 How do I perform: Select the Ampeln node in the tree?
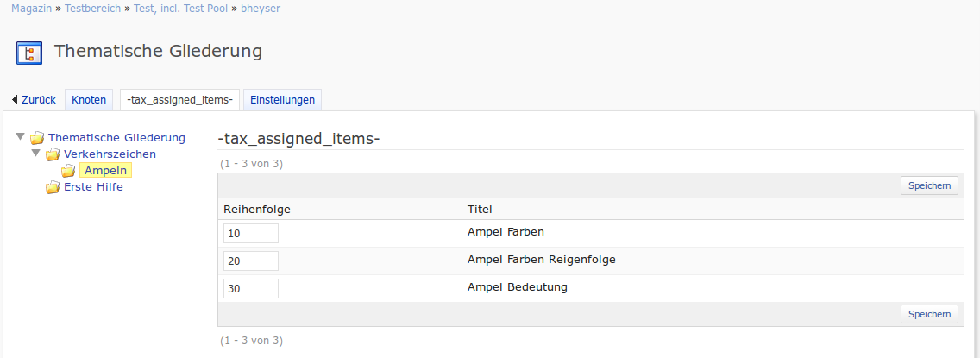106,171
